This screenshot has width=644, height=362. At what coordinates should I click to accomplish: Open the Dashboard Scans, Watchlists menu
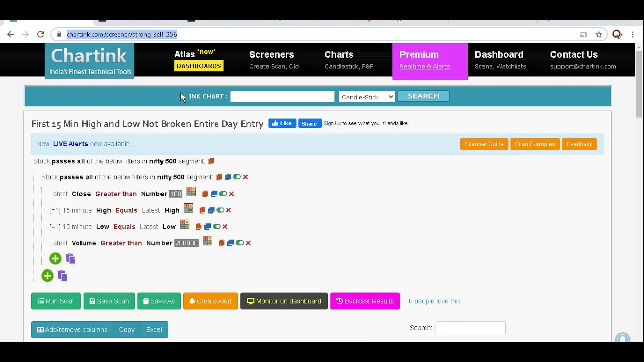(500, 60)
